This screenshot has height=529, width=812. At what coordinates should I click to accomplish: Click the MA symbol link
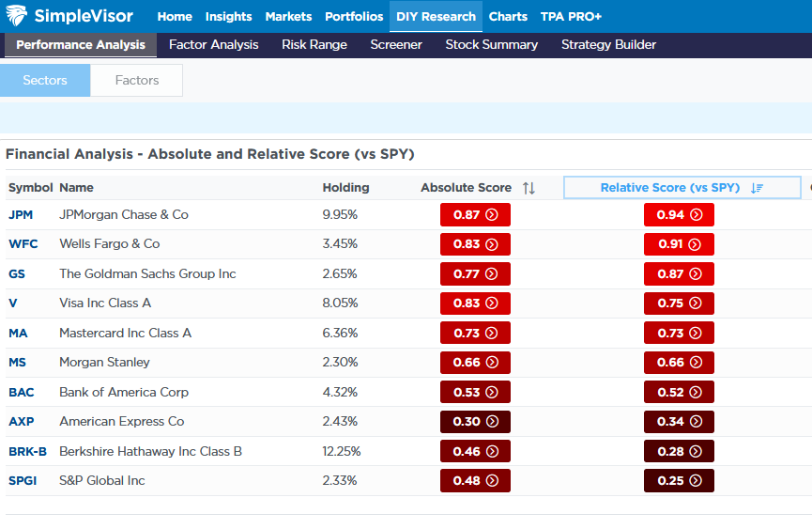(18, 334)
